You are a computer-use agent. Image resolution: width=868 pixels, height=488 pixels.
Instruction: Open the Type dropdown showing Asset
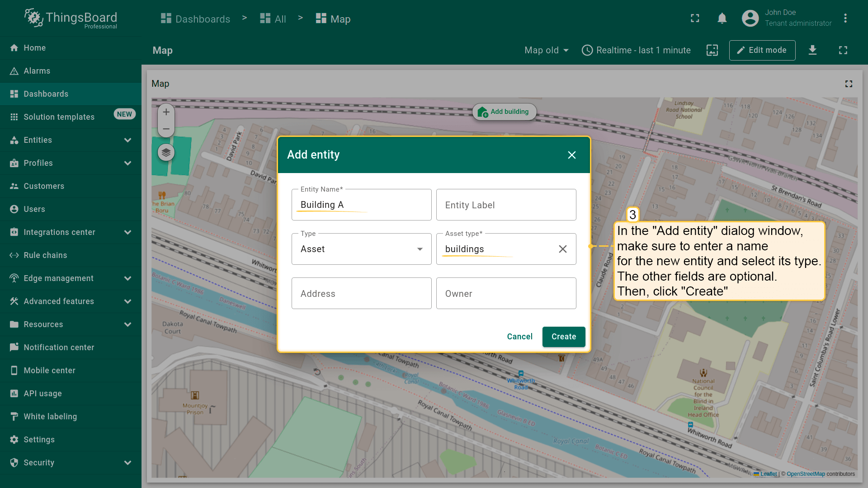click(x=361, y=249)
